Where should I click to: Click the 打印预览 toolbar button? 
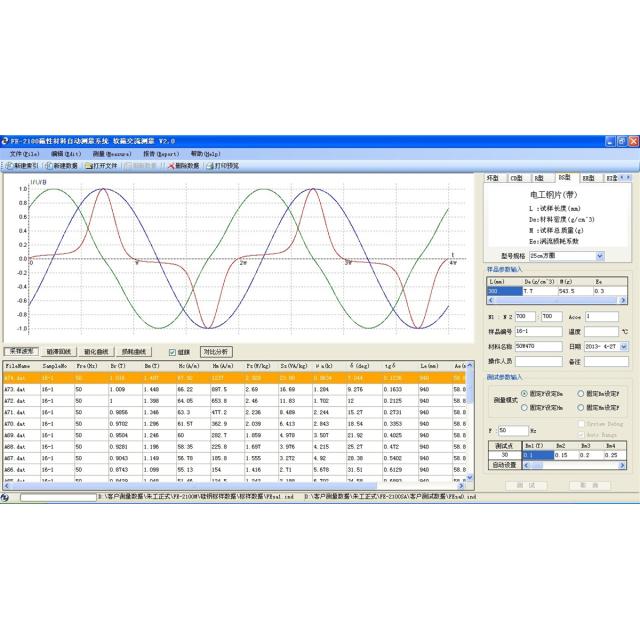222,166
